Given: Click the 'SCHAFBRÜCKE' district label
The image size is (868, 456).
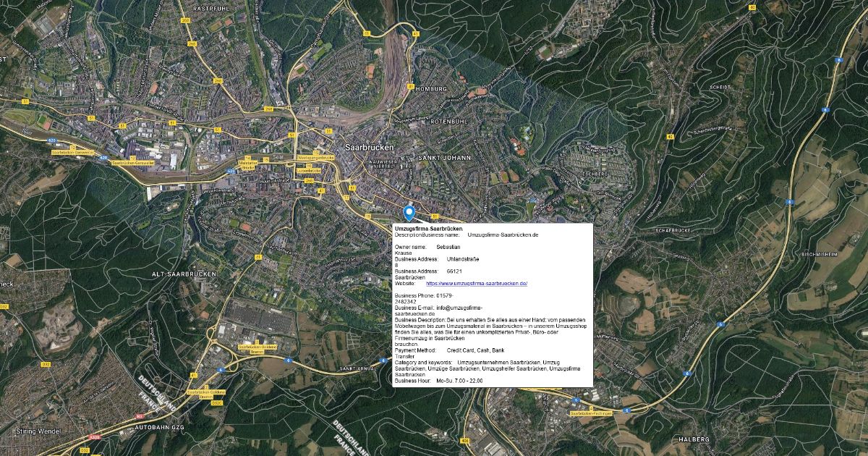Looking at the screenshot, I should [x=673, y=229].
